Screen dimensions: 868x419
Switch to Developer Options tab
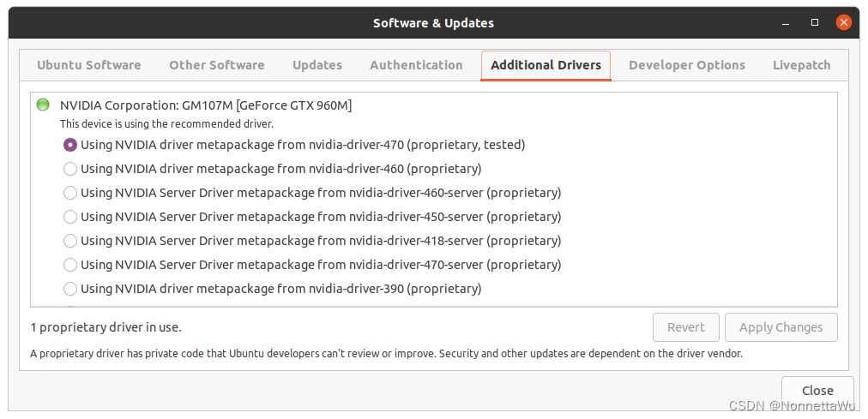[687, 65]
